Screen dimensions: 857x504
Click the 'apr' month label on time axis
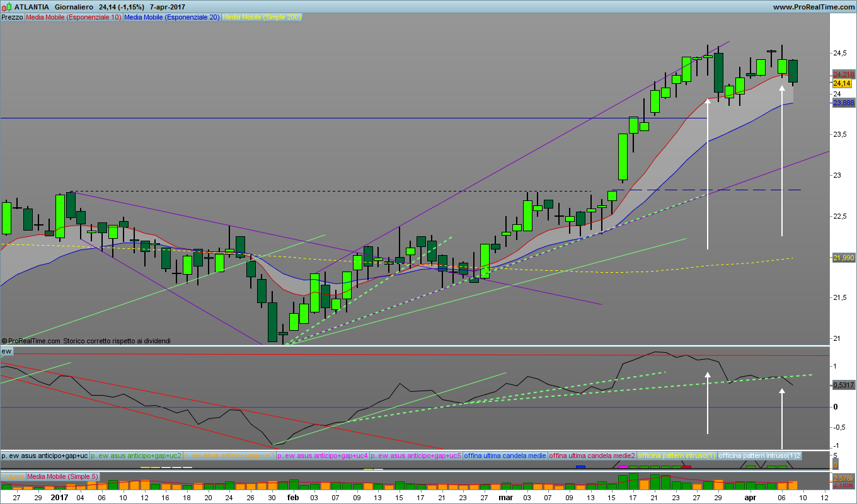[x=750, y=497]
